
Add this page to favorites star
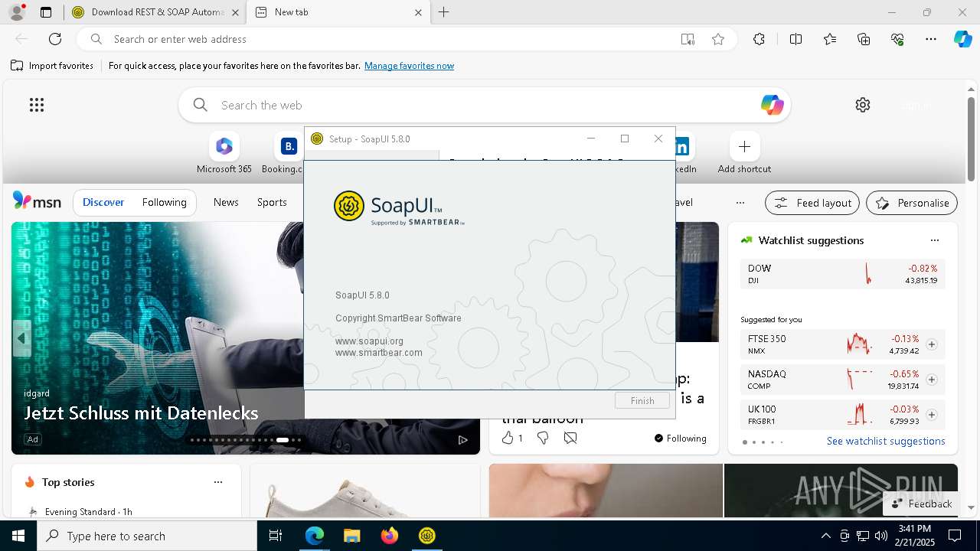718,39
